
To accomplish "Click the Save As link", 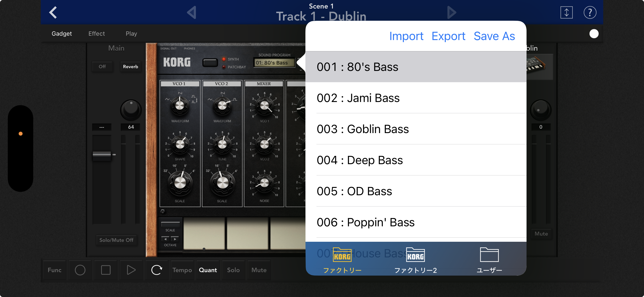I will (494, 36).
